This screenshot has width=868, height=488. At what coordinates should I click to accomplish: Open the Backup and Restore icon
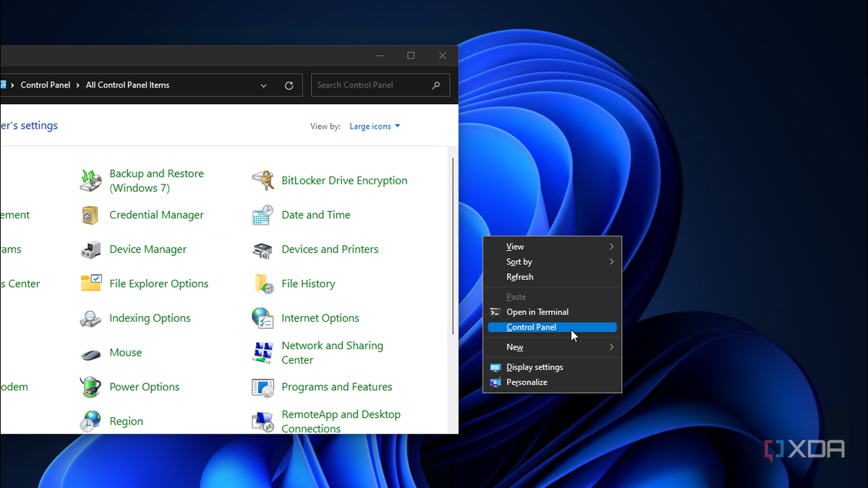[91, 181]
